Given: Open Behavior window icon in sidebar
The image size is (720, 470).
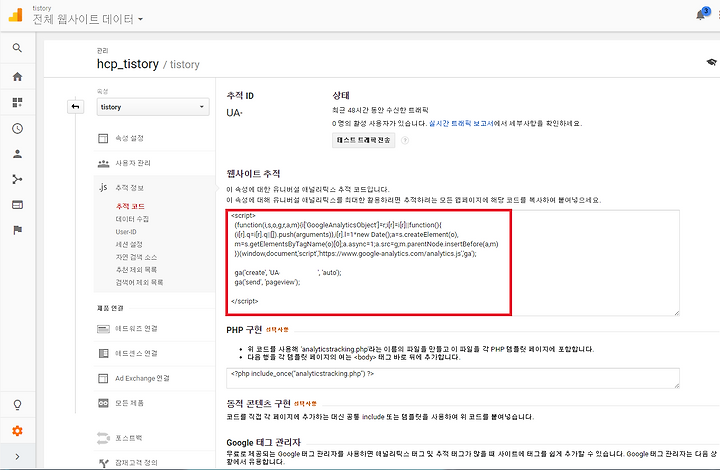Looking at the screenshot, I should pyautogui.click(x=17, y=205).
